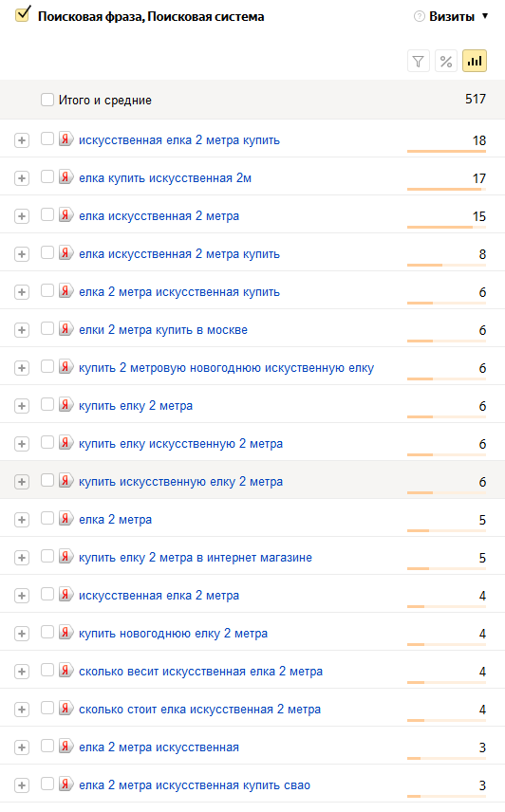Viewport: 505px width, 812px height.
Task: Open link 'елка 2 метра искусственная купить свао'
Action: [195, 785]
